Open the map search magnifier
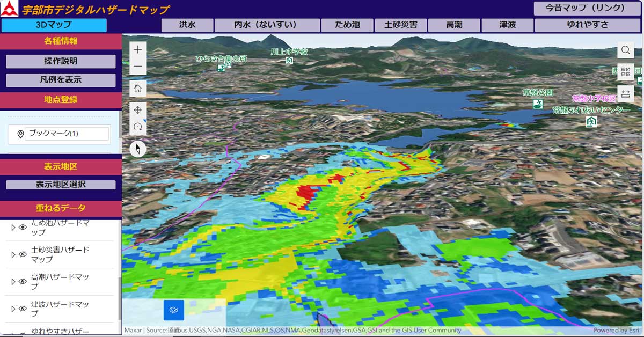Screen dimensions: 644x337 pos(626,50)
